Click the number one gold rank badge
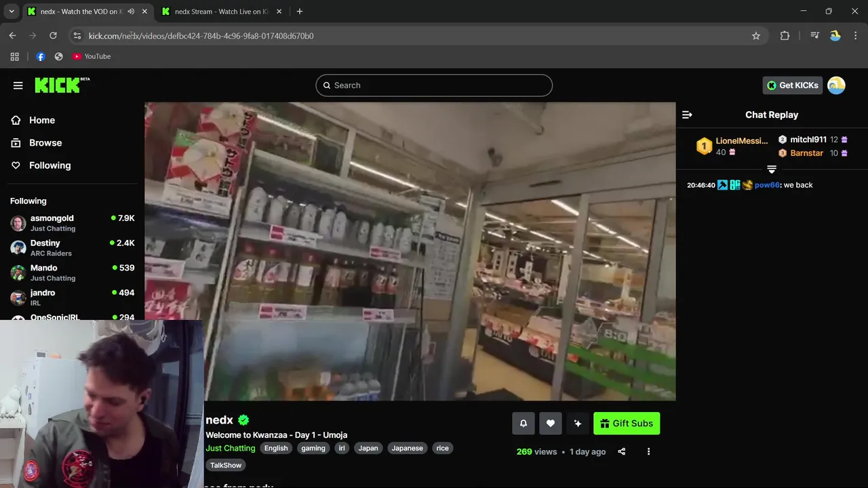The image size is (868, 488). 704,146
